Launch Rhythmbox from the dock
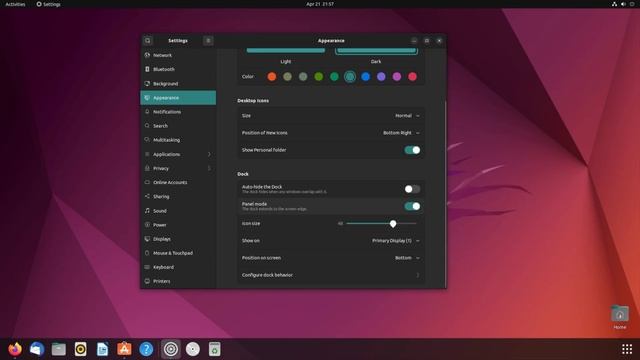 pyautogui.click(x=81, y=349)
